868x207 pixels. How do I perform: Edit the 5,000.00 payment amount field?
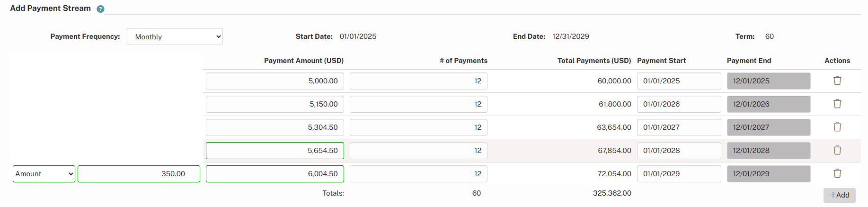pyautogui.click(x=275, y=81)
